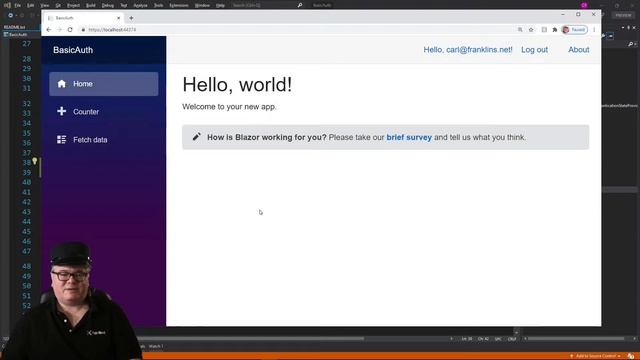The height and width of the screenshot is (360, 640).
Task: Reload the browser page
Action: pyautogui.click(x=70, y=29)
